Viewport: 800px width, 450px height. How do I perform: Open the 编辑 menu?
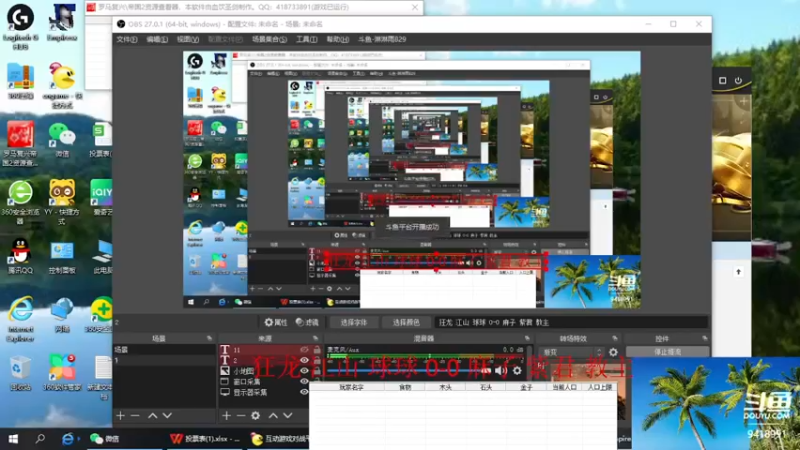[x=157, y=39]
